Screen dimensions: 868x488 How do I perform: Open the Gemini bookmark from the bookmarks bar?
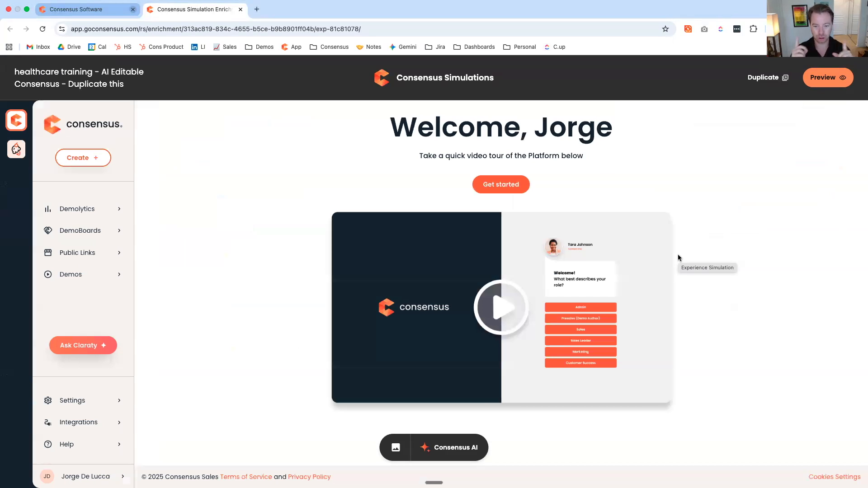point(403,47)
